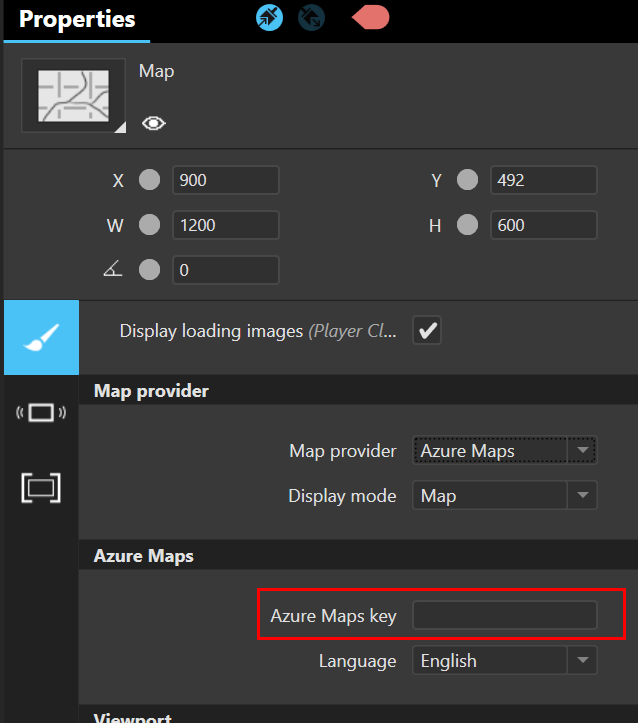Viewport: 638px width, 723px height.
Task: Click the Map provider section header
Action: (x=151, y=391)
